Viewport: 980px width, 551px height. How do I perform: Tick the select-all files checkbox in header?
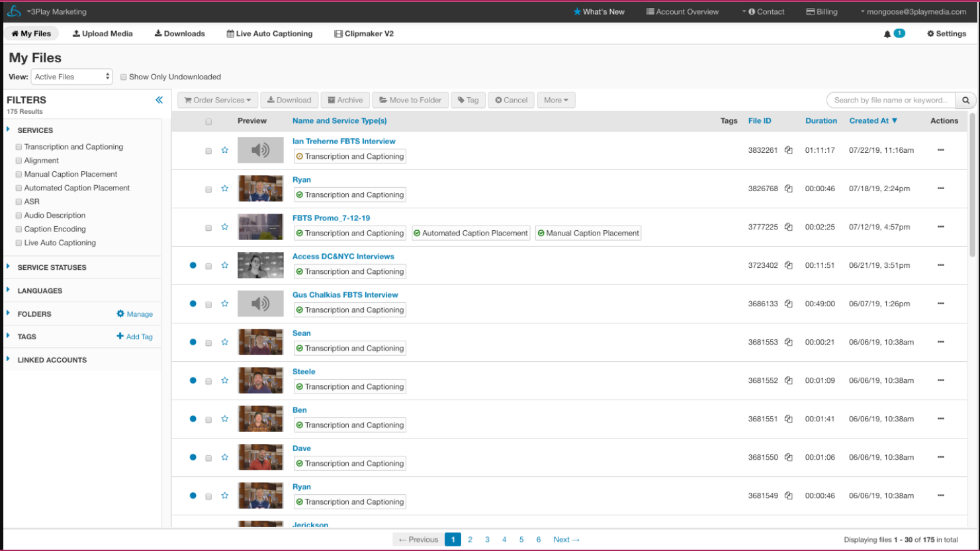208,122
